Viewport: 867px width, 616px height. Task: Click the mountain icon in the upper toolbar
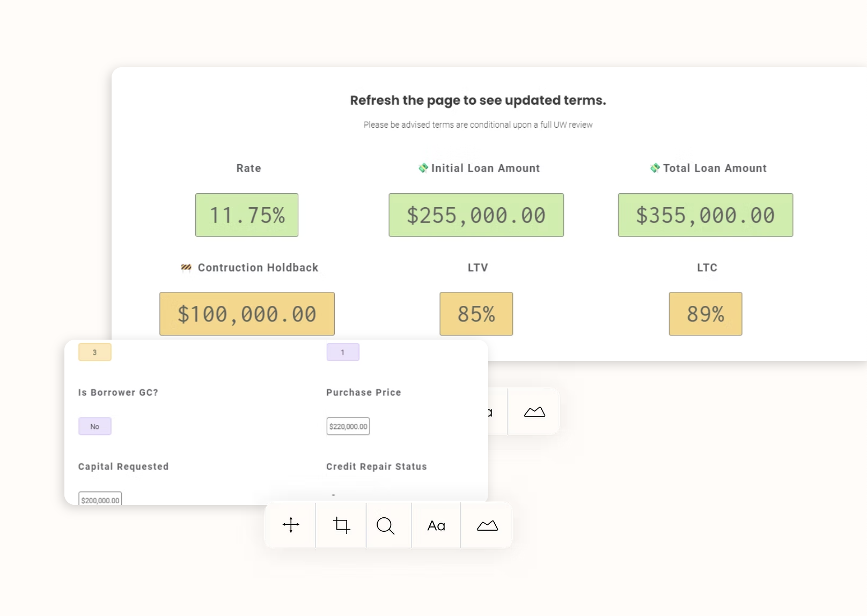tap(534, 412)
